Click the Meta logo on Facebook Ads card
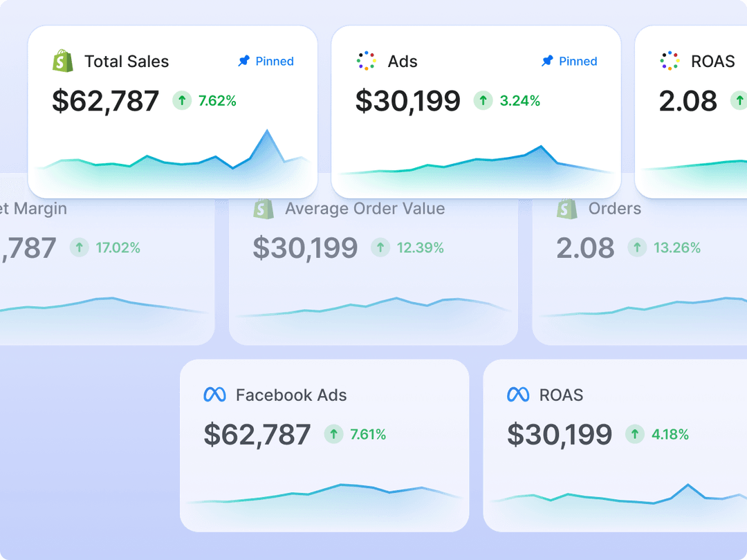Screen dimensions: 747x560 pyautogui.click(x=215, y=395)
